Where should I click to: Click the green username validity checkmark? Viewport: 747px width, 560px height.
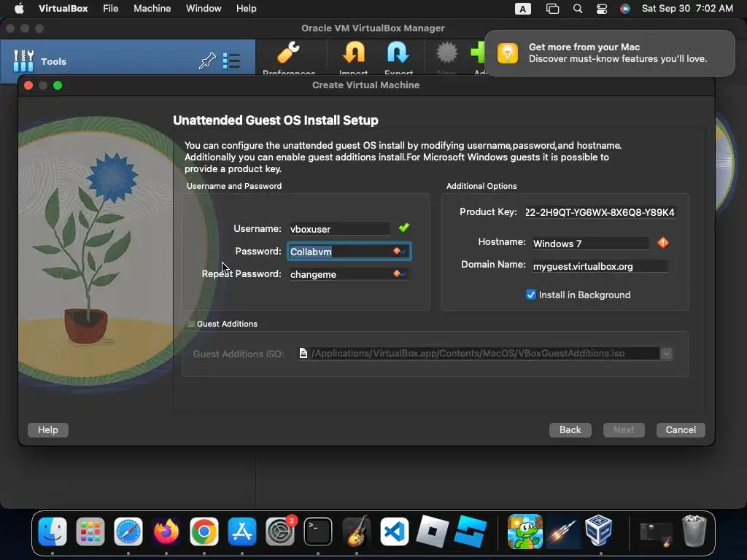(x=404, y=227)
